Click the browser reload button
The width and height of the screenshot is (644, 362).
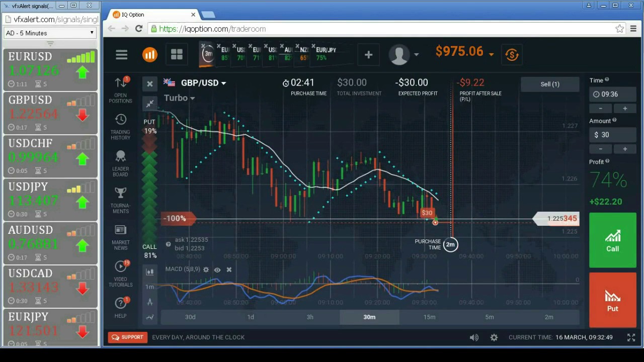[139, 29]
